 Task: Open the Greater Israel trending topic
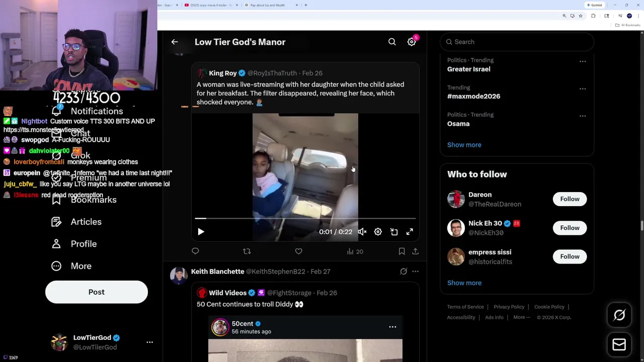468,69
